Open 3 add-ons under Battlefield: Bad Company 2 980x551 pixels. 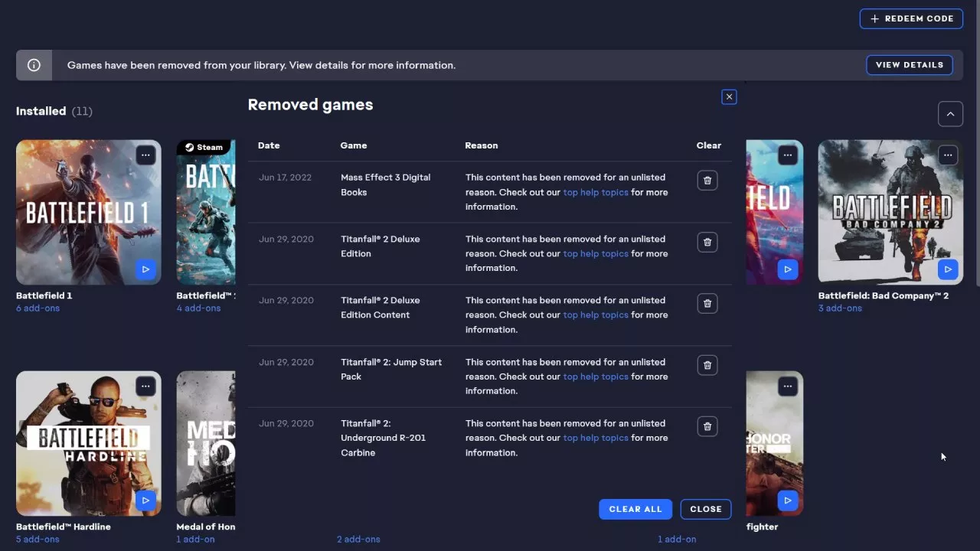(840, 308)
